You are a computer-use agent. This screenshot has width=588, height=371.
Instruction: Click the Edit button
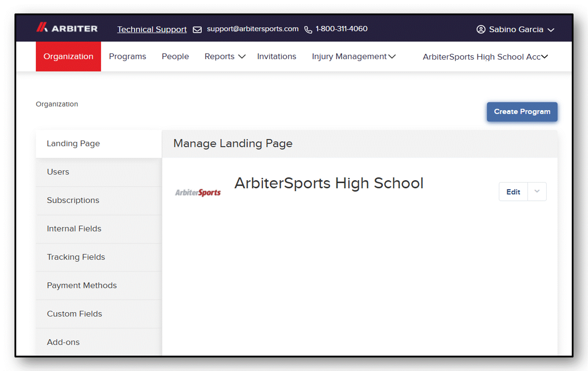513,192
